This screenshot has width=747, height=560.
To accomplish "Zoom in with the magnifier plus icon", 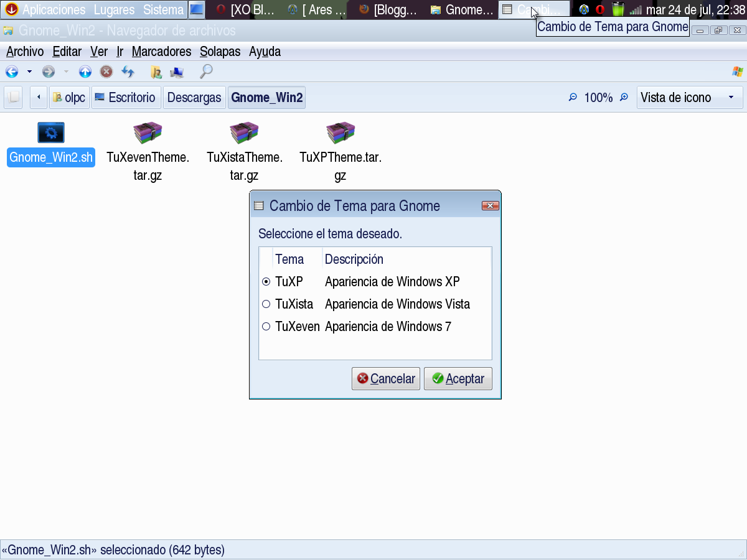I will pyautogui.click(x=624, y=98).
